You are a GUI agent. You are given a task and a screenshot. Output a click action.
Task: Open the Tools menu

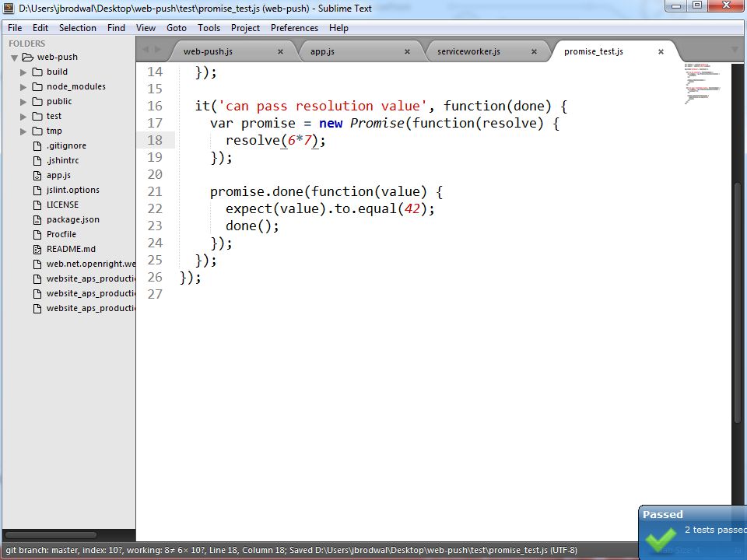pos(209,28)
